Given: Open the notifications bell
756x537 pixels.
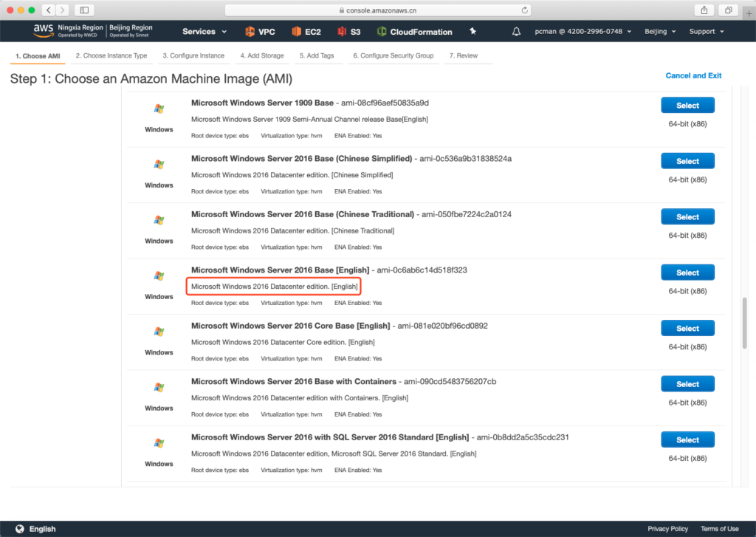Looking at the screenshot, I should pyautogui.click(x=516, y=32).
